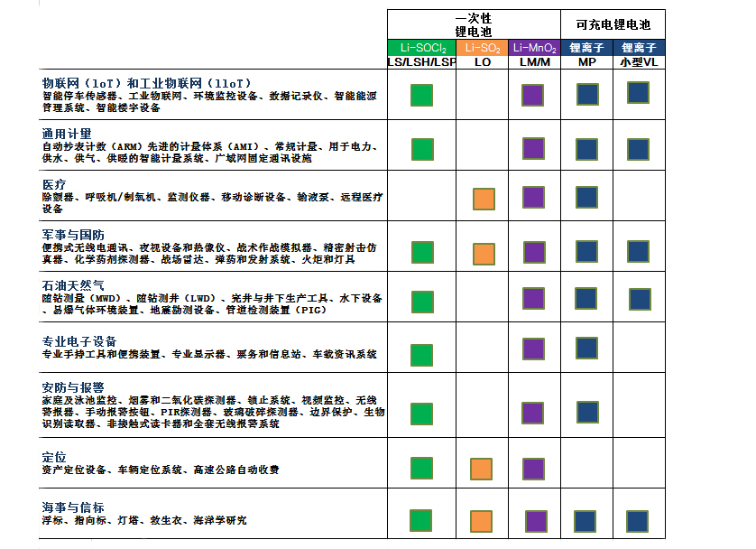Click purple square in the 医疗 row
The image size is (756, 549).
click(534, 198)
